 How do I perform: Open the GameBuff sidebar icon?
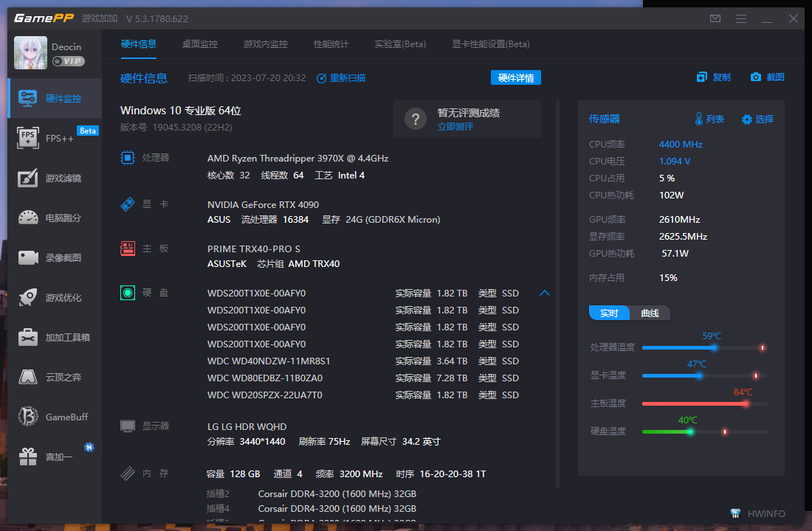[28, 417]
